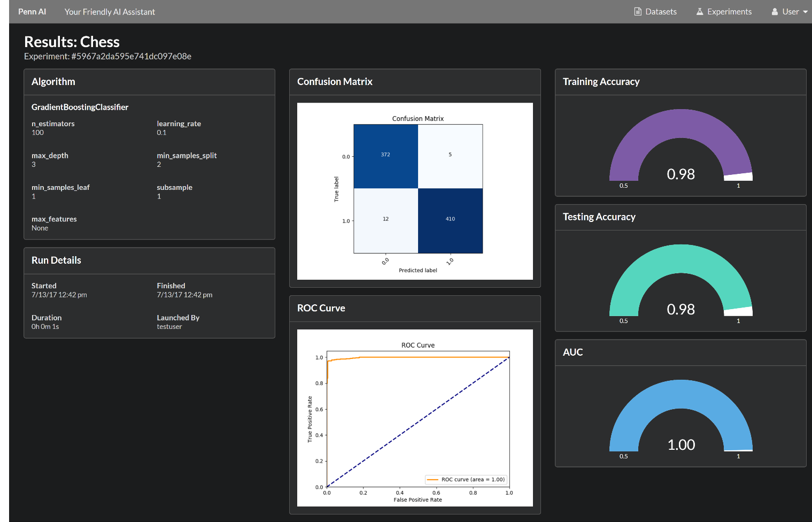The height and width of the screenshot is (522, 812).
Task: Click the Experiments flask icon
Action: point(700,12)
